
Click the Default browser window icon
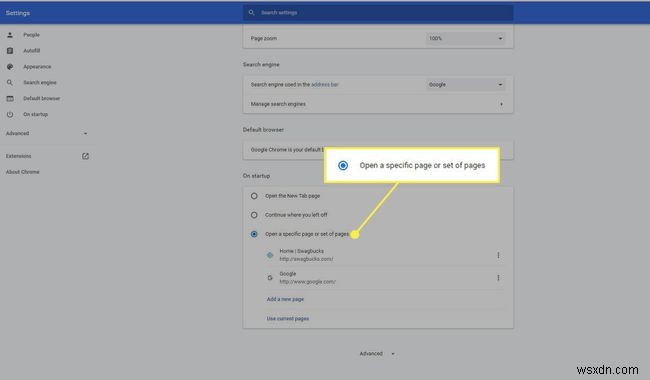point(10,98)
